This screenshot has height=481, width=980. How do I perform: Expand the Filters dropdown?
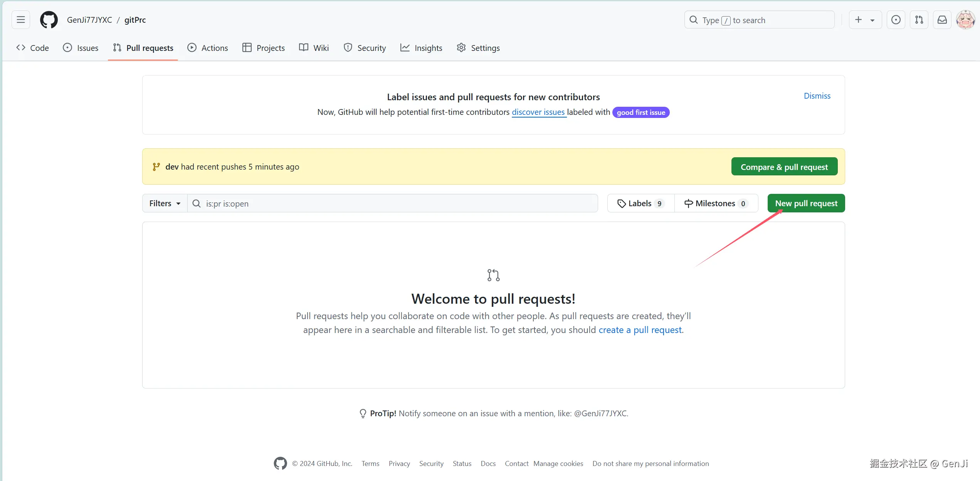tap(165, 203)
